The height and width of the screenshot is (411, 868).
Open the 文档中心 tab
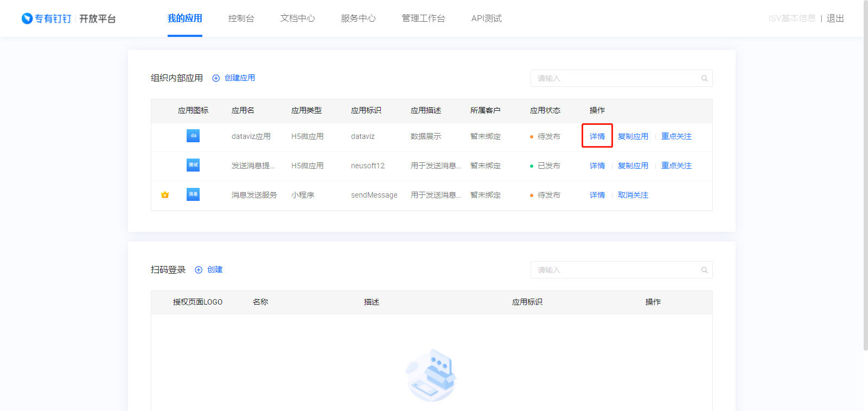tap(297, 18)
